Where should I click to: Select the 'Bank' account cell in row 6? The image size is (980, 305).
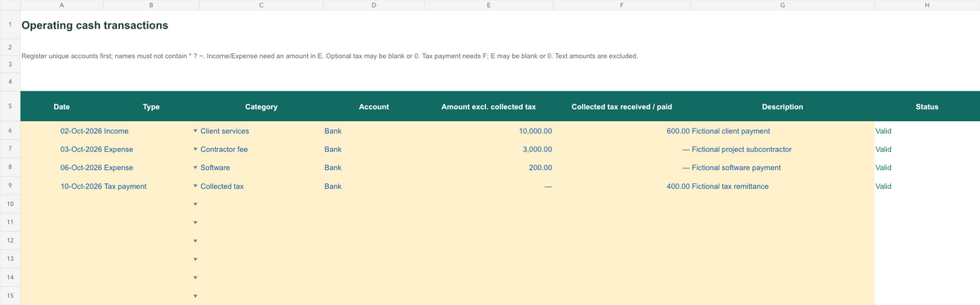pos(373,131)
